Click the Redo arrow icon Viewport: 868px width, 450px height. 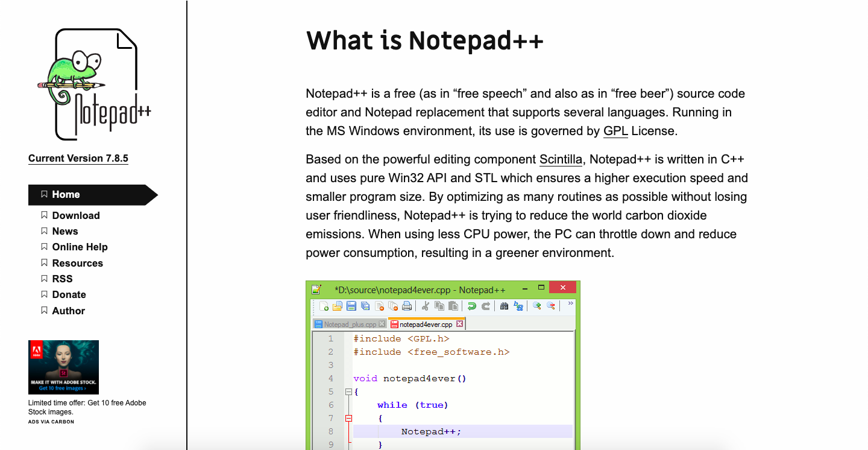coord(486,306)
